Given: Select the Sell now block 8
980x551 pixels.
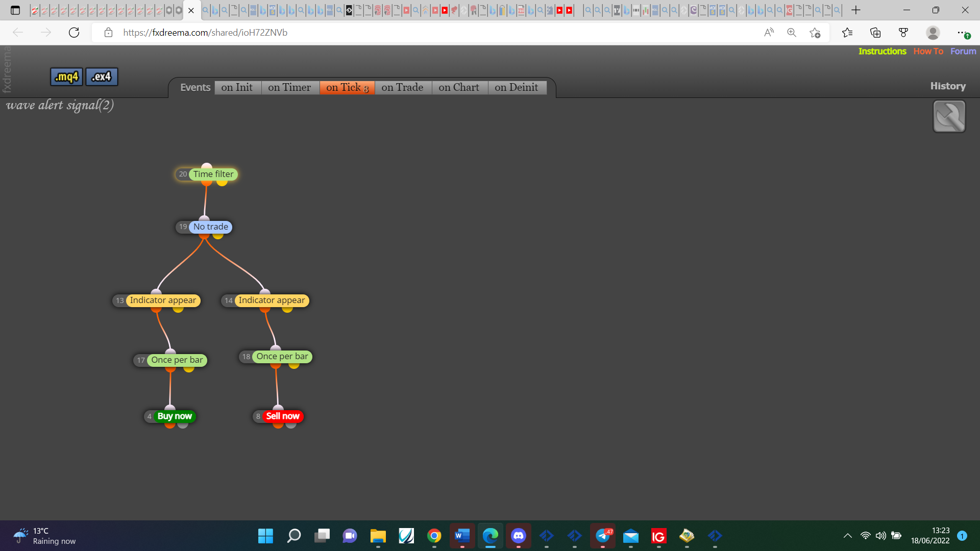Looking at the screenshot, I should coord(278,416).
